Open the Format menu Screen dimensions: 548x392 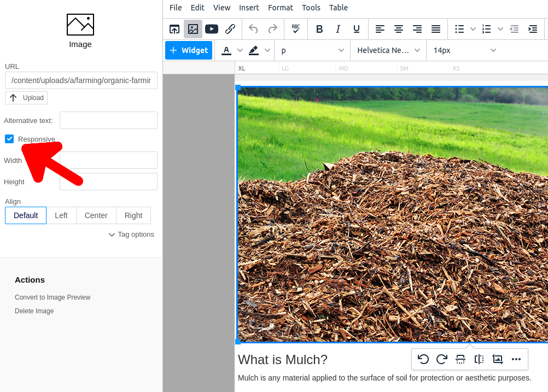point(281,8)
